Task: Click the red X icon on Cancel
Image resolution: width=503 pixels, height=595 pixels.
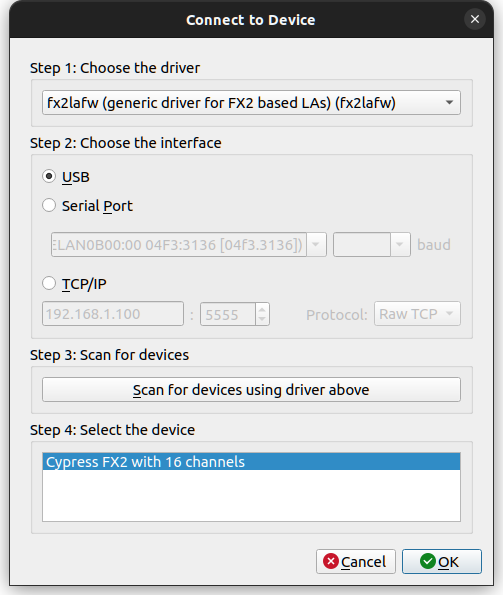Action: click(331, 561)
